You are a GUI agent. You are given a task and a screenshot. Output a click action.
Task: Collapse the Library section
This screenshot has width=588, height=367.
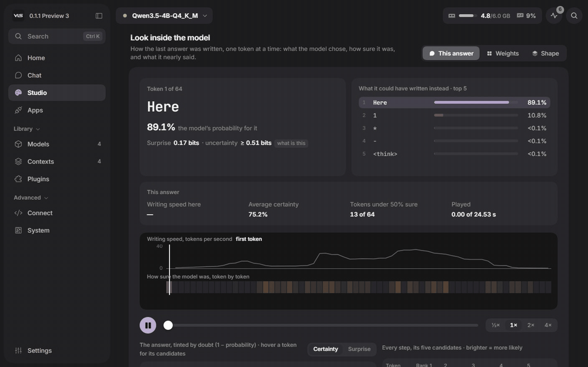tap(26, 129)
